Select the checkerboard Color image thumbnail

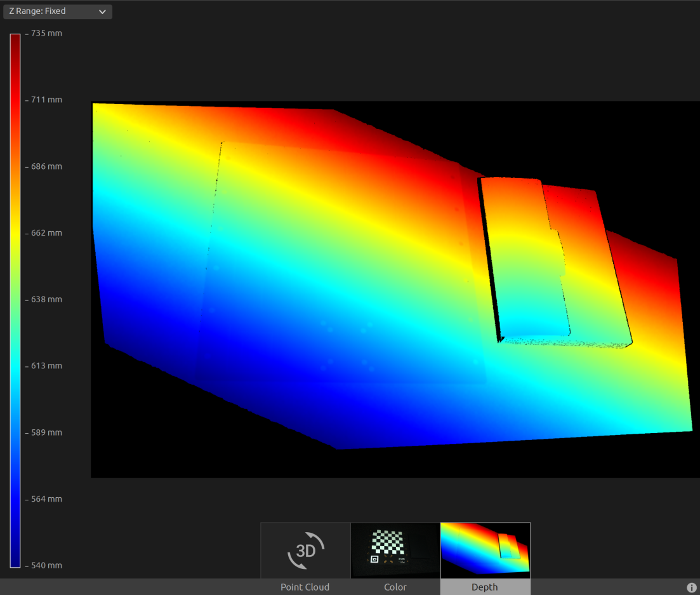pos(395,550)
